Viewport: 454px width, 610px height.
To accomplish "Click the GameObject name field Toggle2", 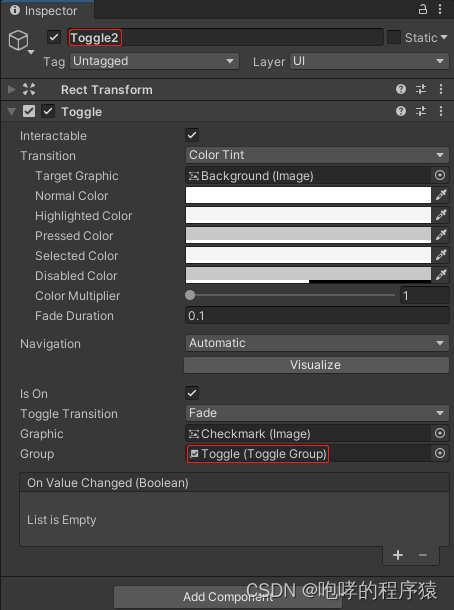I will pos(226,37).
